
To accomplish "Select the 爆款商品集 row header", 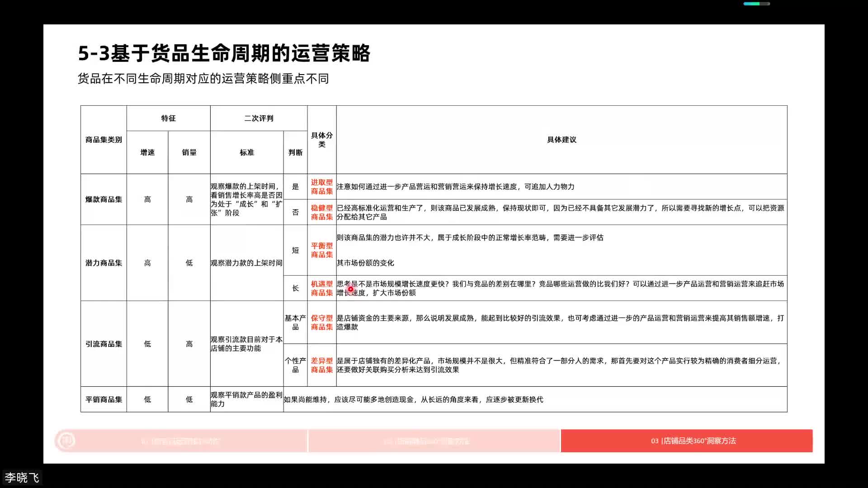I will [x=103, y=199].
